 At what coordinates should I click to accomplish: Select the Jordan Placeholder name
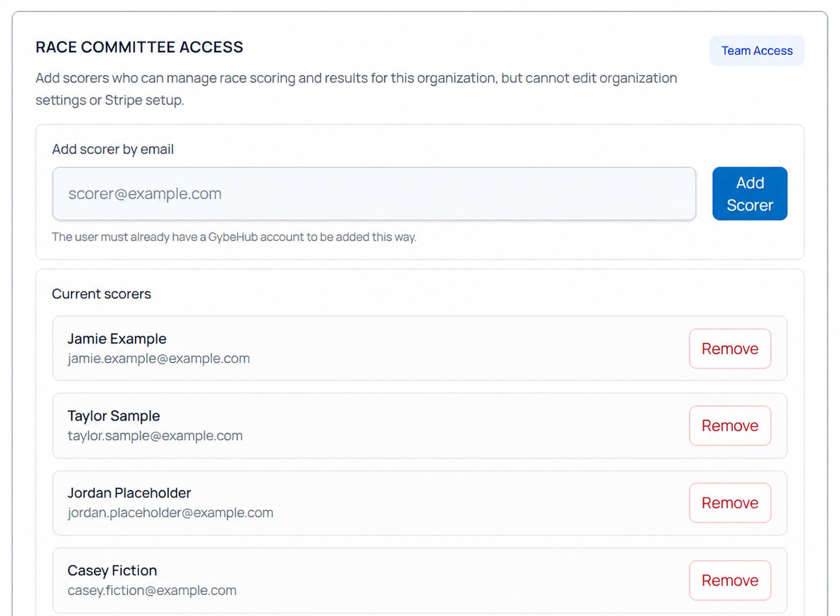click(x=129, y=493)
